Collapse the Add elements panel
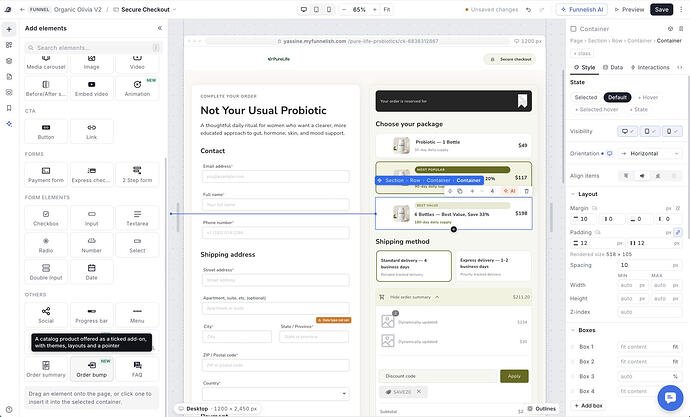 tap(159, 28)
